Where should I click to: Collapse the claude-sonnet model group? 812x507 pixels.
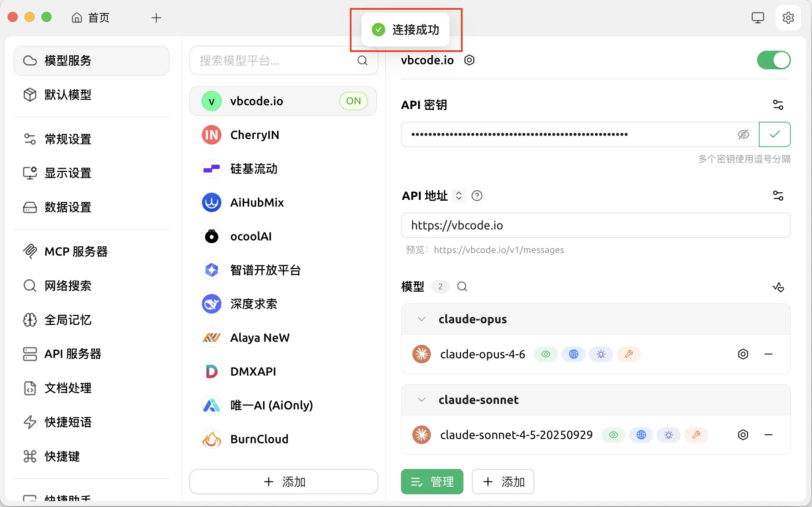[421, 400]
